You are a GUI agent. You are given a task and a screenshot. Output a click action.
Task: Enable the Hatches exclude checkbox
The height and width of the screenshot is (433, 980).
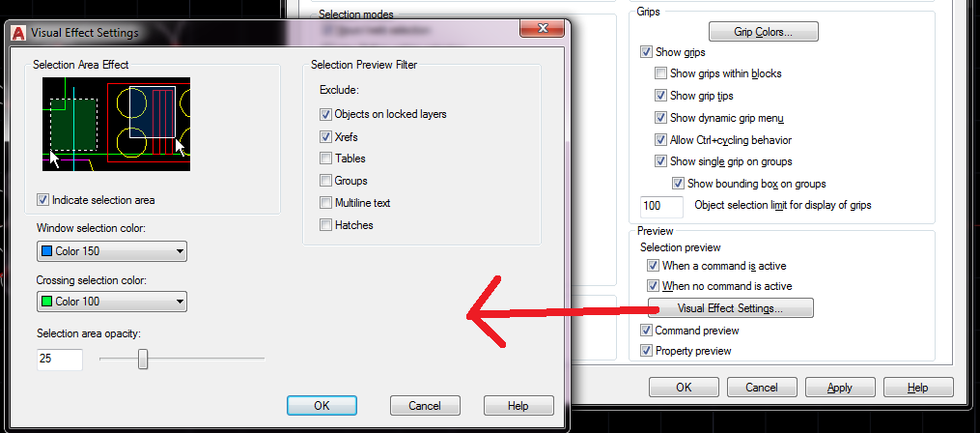325,224
